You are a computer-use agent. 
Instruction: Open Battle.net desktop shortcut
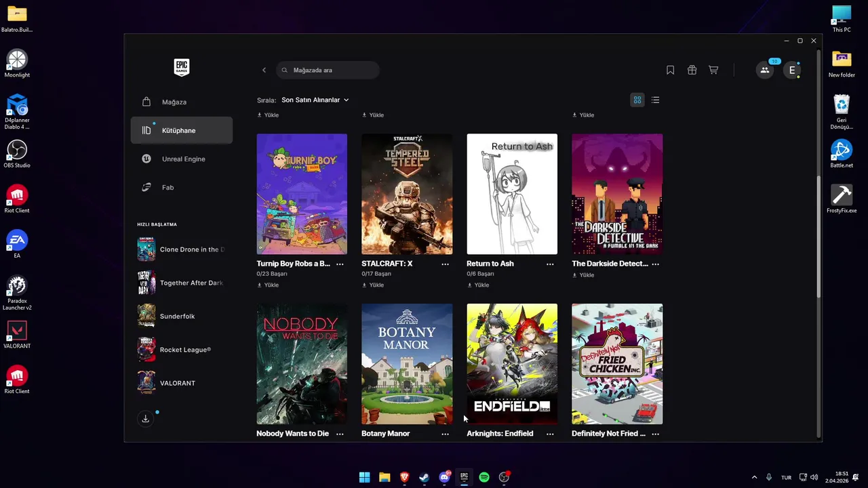coord(842,154)
